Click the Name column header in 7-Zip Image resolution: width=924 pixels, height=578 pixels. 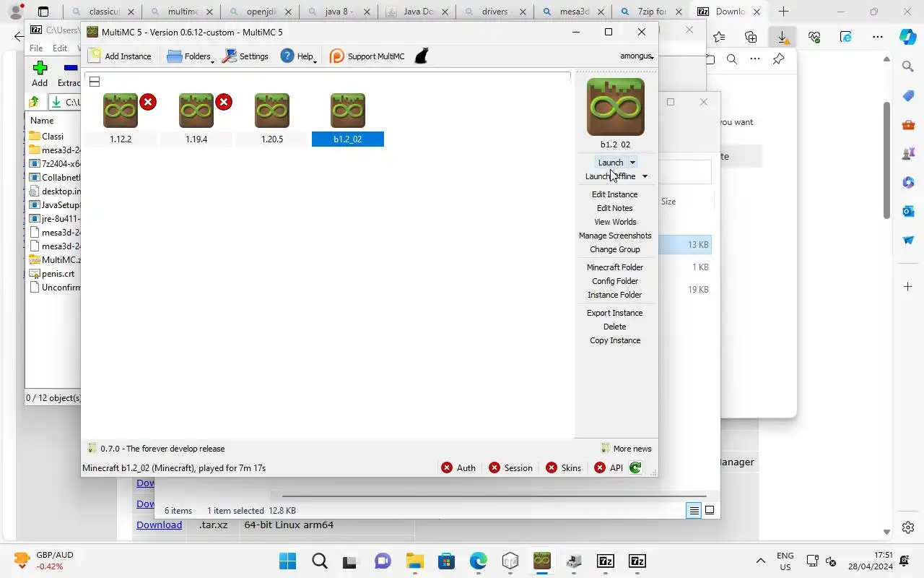click(42, 121)
